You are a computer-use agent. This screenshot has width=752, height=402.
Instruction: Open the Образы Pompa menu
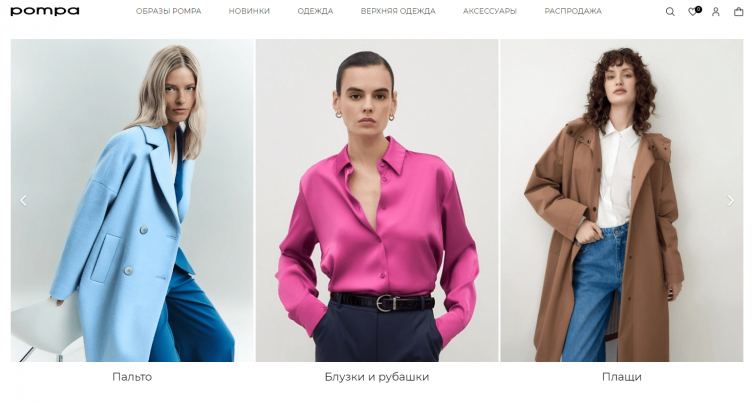pyautogui.click(x=168, y=11)
